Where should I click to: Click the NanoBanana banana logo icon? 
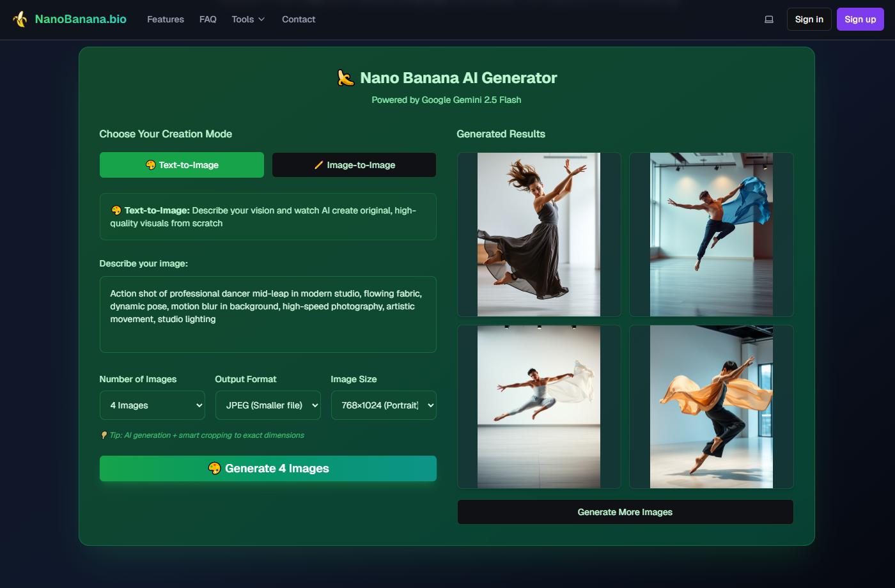20,19
